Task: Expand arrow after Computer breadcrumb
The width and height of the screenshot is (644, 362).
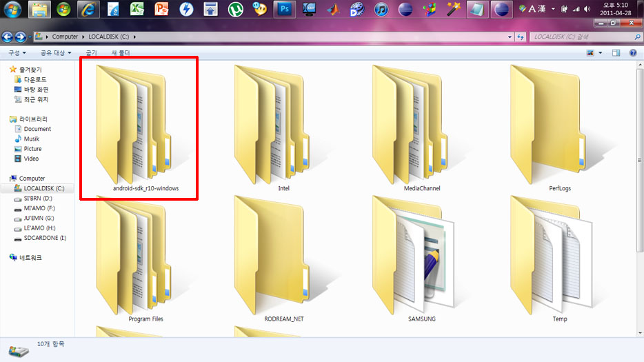Action: [83, 37]
